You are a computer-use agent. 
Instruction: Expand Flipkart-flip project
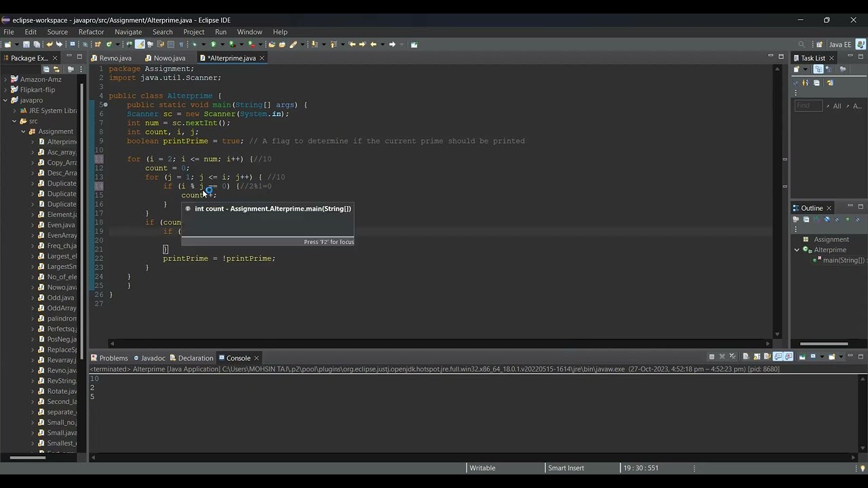coord(5,89)
